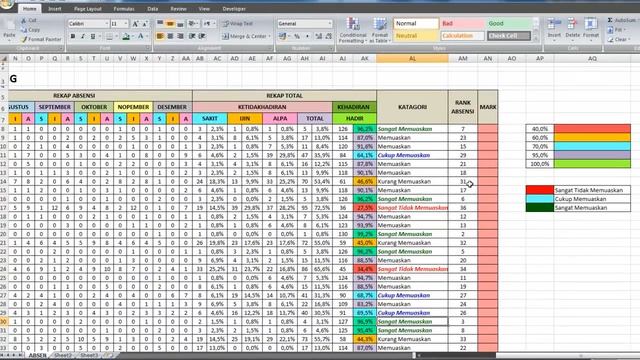Select column AL header
Viewport: 640px width, 360px height.
[412, 59]
